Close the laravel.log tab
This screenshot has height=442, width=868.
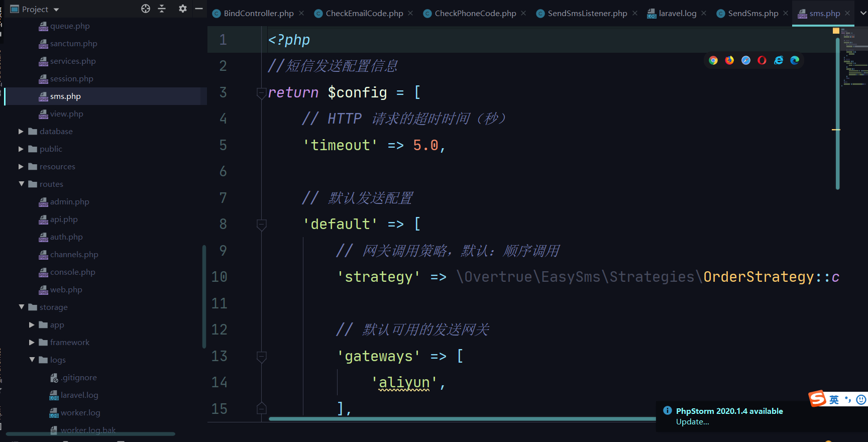[704, 13]
